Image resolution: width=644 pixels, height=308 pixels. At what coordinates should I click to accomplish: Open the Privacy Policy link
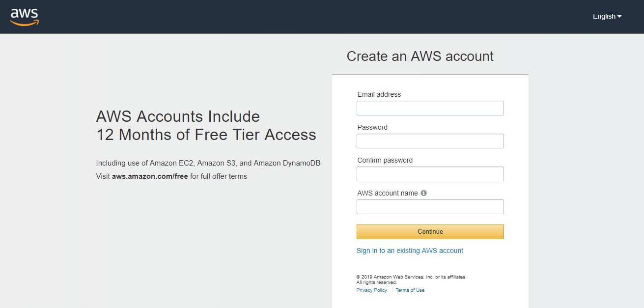371,290
